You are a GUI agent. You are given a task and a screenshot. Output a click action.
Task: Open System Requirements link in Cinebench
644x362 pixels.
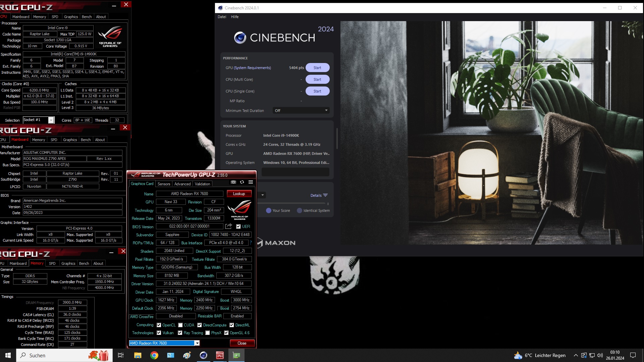pyautogui.click(x=252, y=68)
